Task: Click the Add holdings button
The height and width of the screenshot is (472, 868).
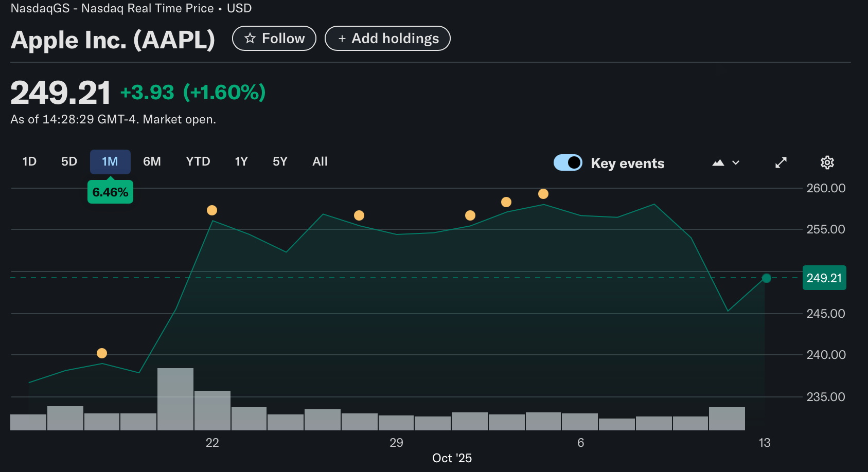Action: 387,39
